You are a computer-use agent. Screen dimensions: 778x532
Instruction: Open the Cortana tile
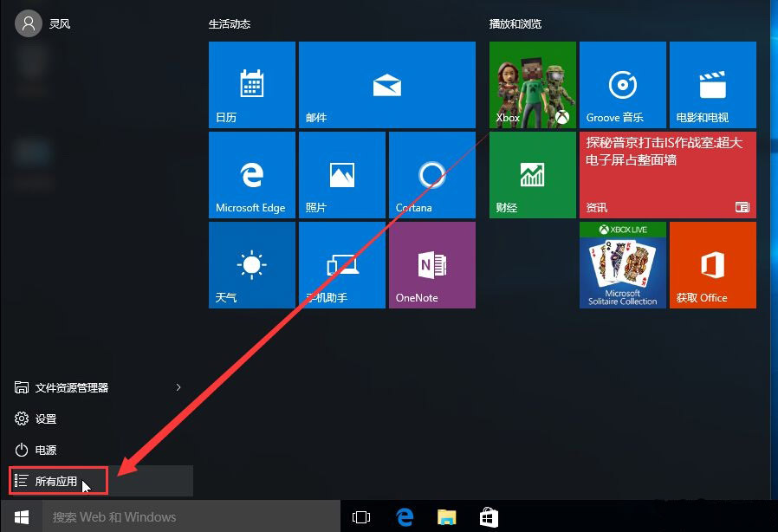tap(431, 175)
